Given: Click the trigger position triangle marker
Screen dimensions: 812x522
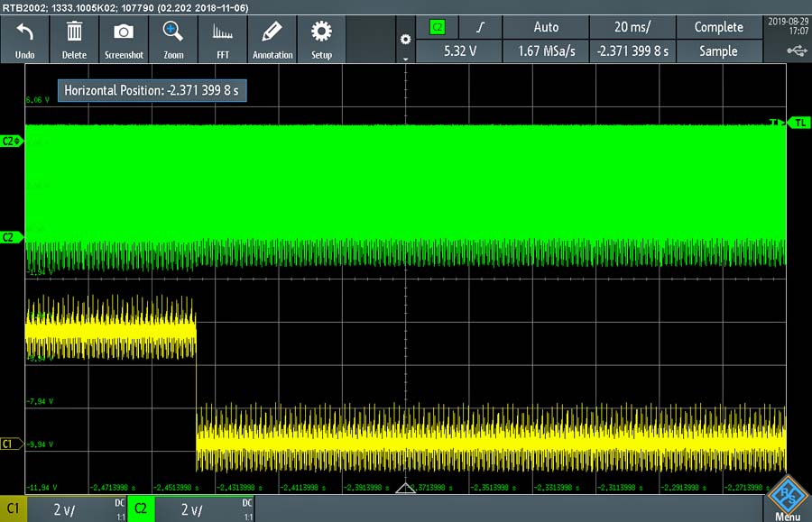Looking at the screenshot, I should [405, 488].
